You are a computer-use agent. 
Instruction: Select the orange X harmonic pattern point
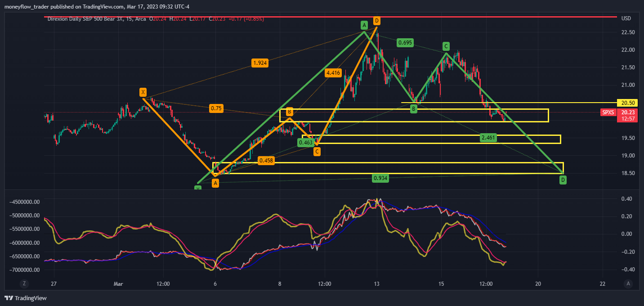point(143,93)
